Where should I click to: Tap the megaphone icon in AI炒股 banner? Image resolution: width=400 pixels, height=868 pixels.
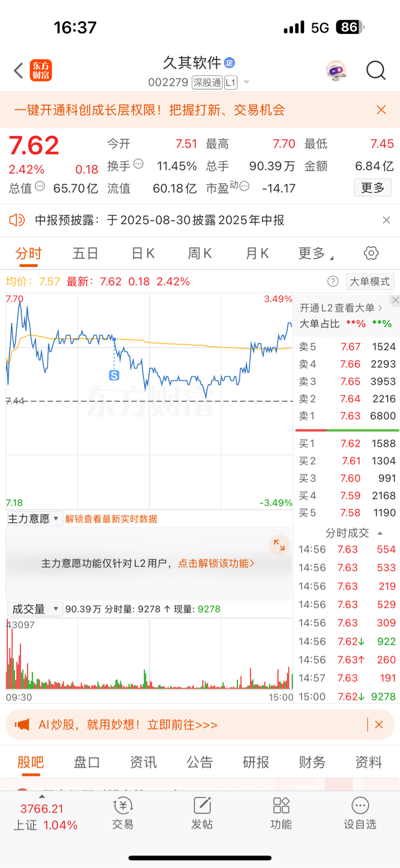point(22,725)
